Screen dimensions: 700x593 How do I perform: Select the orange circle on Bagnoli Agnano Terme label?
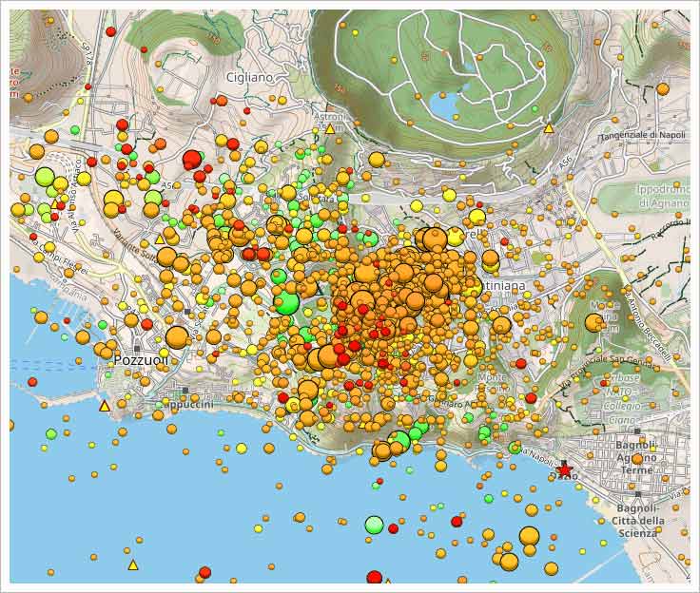637,459
